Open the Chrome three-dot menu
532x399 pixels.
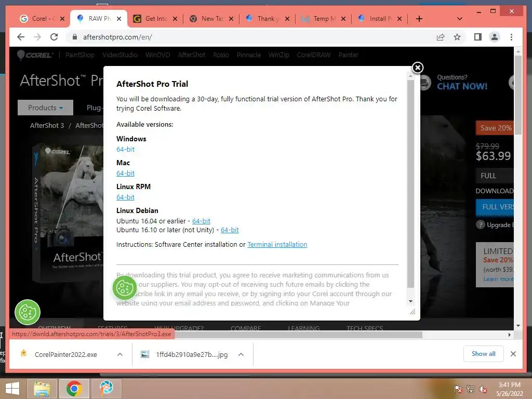511,37
